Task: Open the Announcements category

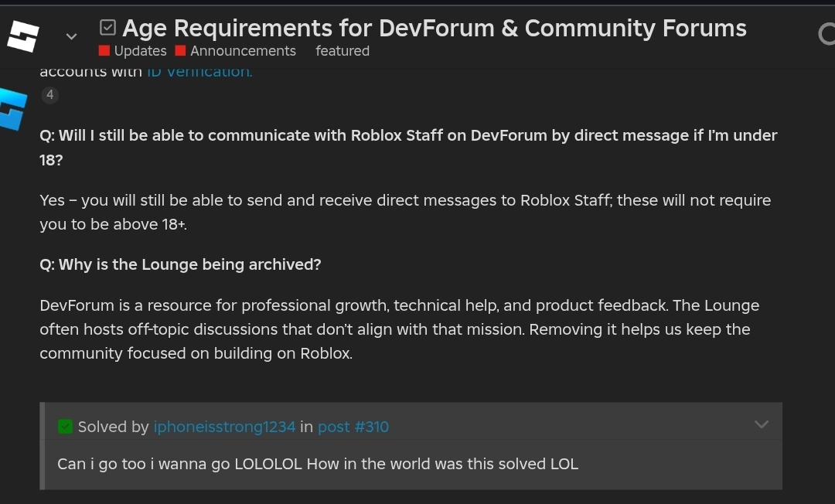Action: coord(243,50)
